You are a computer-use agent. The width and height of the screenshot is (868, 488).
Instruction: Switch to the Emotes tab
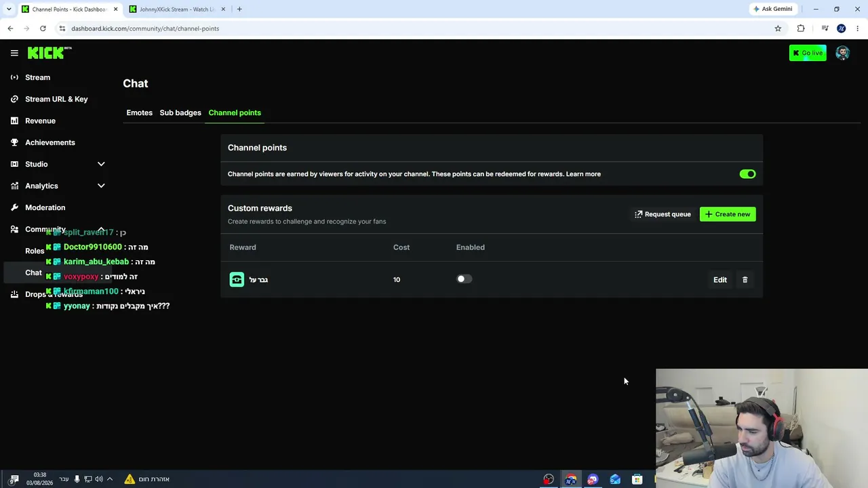[x=139, y=113]
